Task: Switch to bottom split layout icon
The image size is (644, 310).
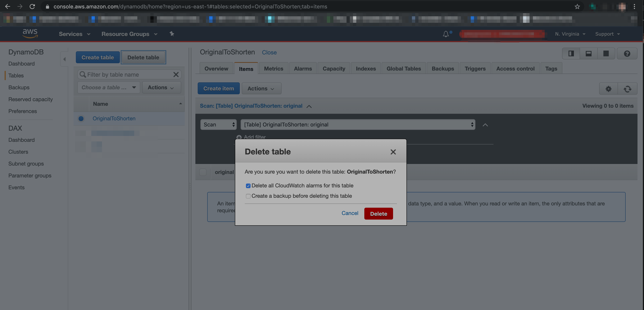Action: click(588, 53)
